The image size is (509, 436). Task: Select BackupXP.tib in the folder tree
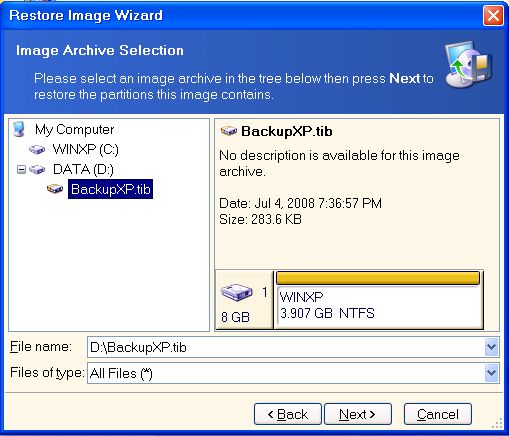[111, 189]
